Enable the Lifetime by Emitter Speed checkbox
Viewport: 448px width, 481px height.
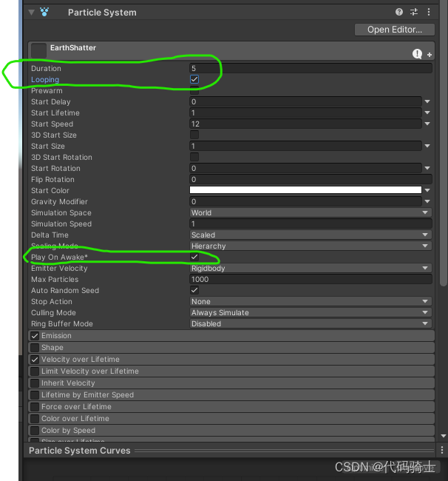35,395
